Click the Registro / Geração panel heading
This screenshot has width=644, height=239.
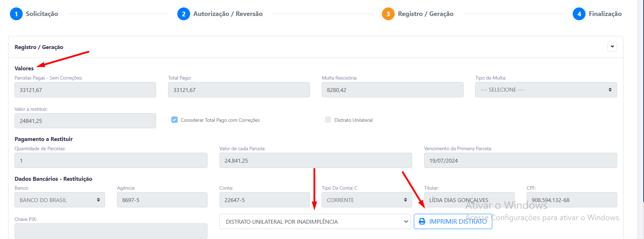[x=39, y=47]
